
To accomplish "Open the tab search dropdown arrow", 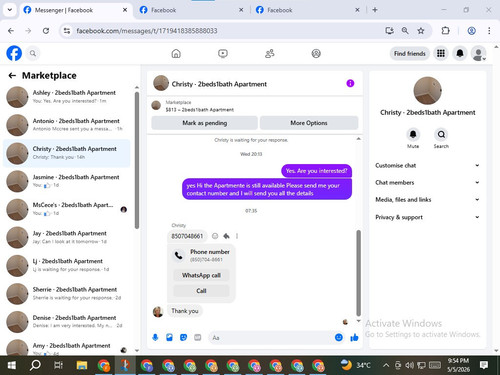I will click(10, 10).
